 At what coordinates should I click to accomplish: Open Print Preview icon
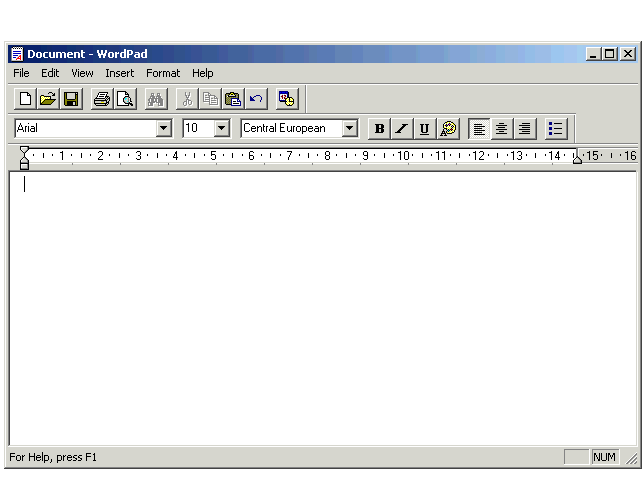(125, 99)
